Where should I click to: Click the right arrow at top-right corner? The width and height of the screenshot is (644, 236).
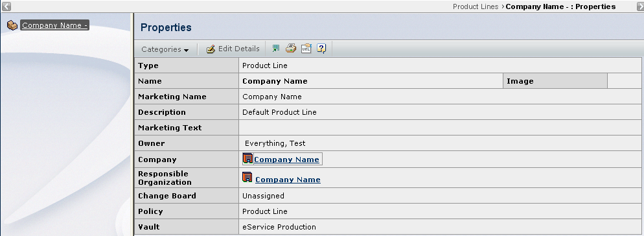tap(640, 6)
